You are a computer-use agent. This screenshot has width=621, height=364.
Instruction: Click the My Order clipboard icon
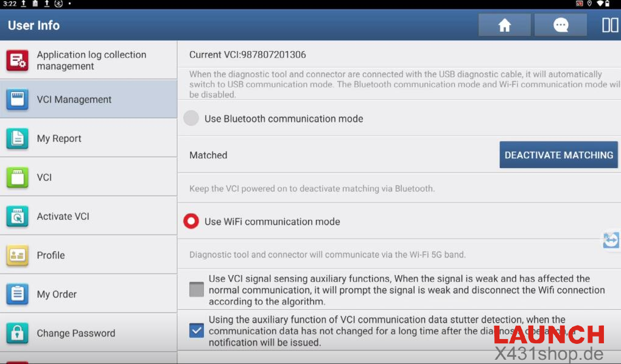(17, 294)
